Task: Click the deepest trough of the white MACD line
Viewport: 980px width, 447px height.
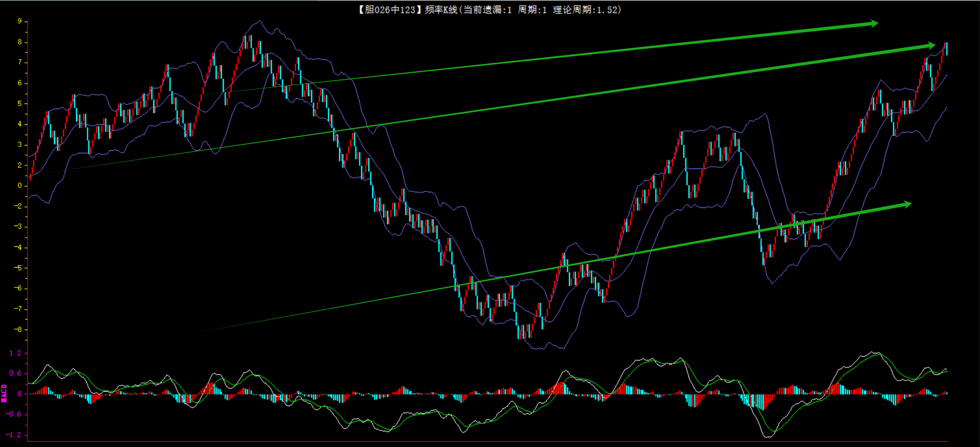Action: (767, 437)
